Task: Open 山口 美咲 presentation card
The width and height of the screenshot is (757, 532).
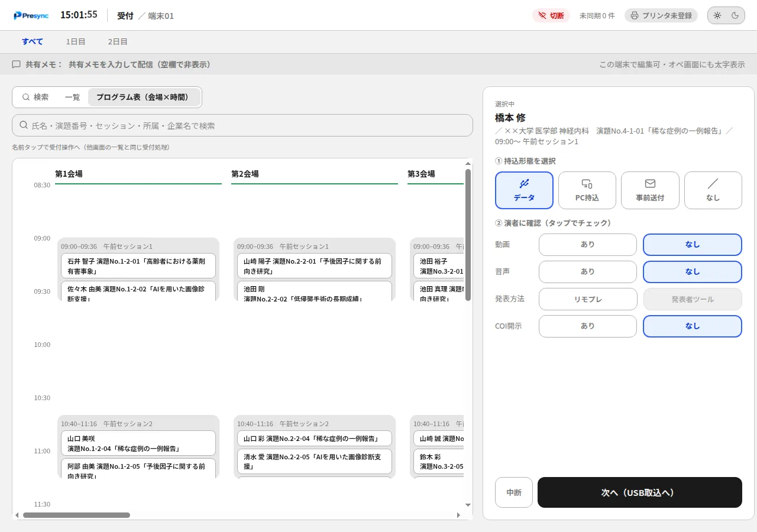Action: point(138,443)
